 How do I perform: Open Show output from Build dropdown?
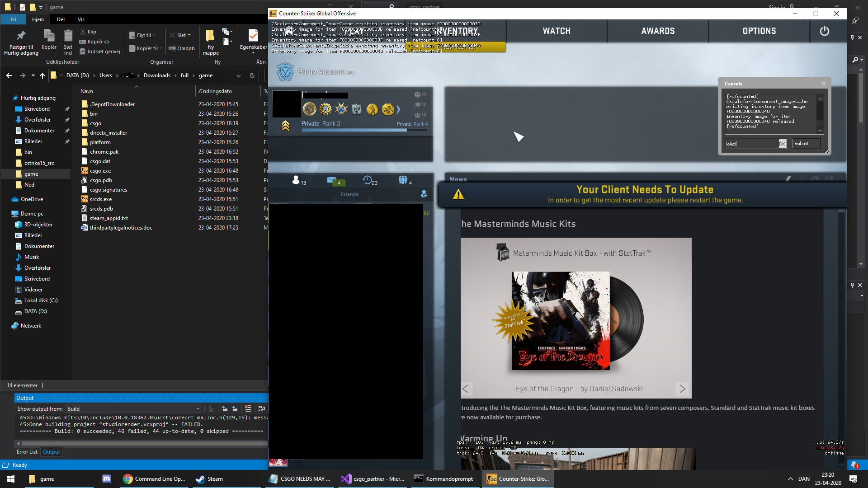[x=133, y=408]
